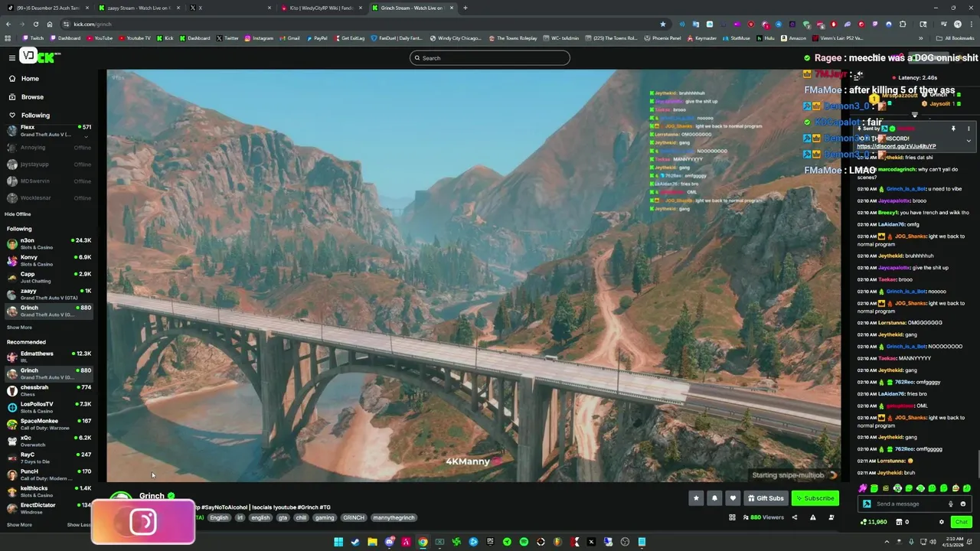The width and height of the screenshot is (980, 551).
Task: Reload the page with browser refresh button
Action: pyautogui.click(x=35, y=24)
